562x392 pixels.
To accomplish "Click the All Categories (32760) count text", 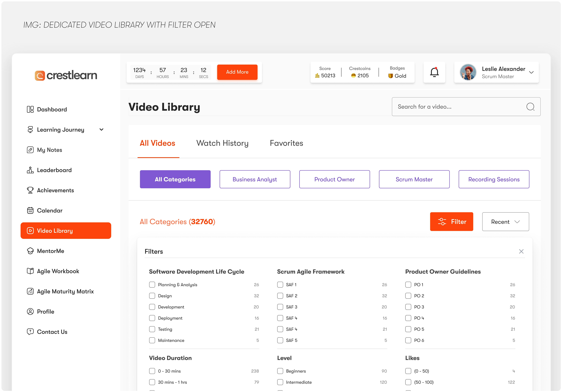I will [x=177, y=222].
